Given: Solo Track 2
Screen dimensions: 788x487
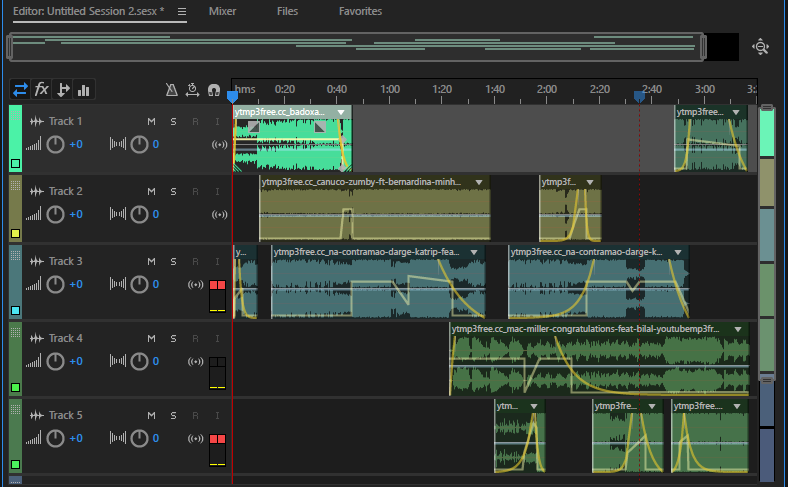Looking at the screenshot, I should pos(173,191).
